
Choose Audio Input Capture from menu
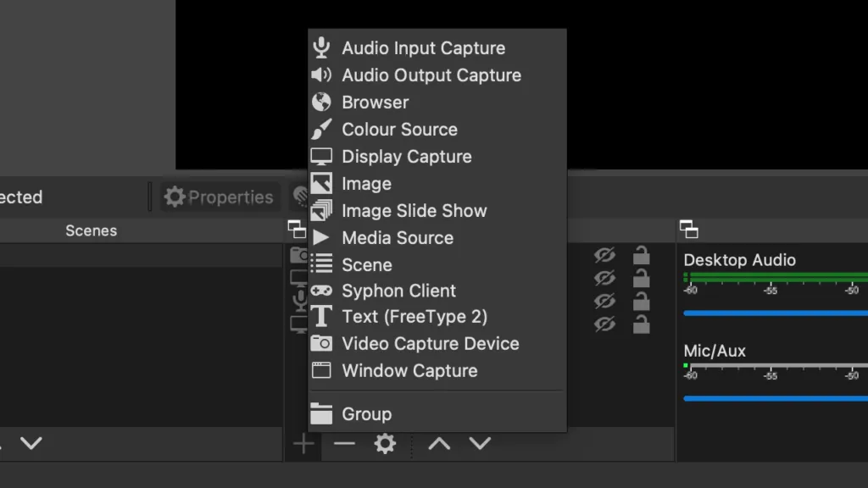[437, 48]
